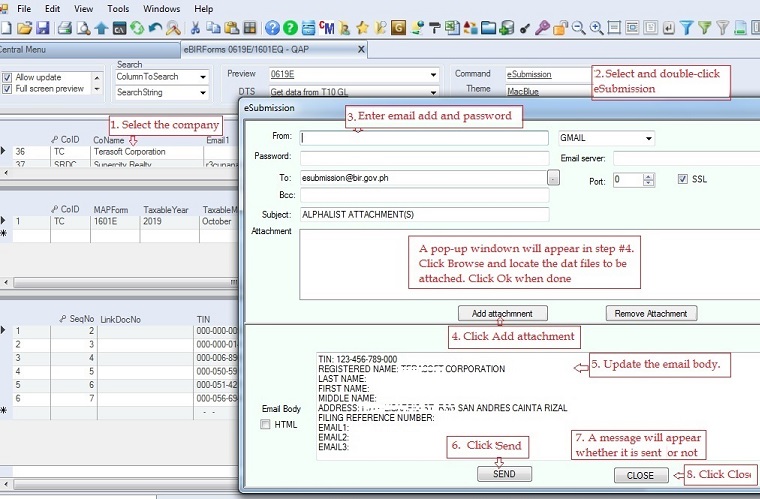
Task: Click the green question mark icon
Action: (290, 28)
